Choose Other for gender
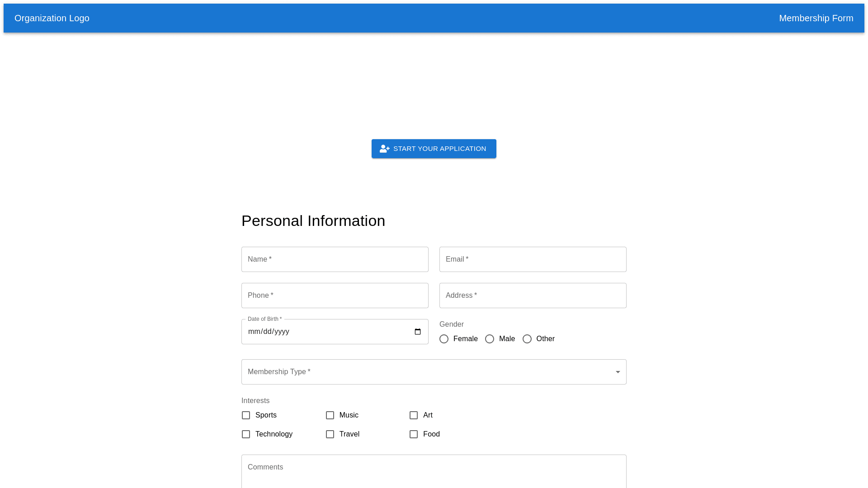This screenshot has width=868, height=488. pos(527,339)
